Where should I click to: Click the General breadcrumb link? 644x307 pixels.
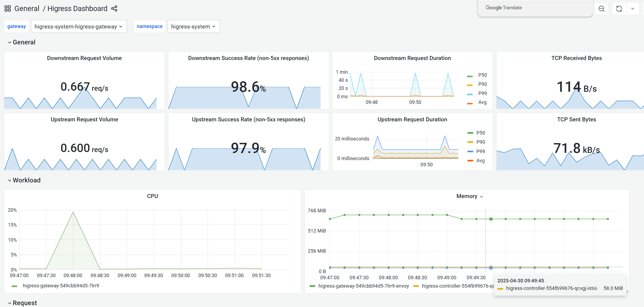pos(27,9)
